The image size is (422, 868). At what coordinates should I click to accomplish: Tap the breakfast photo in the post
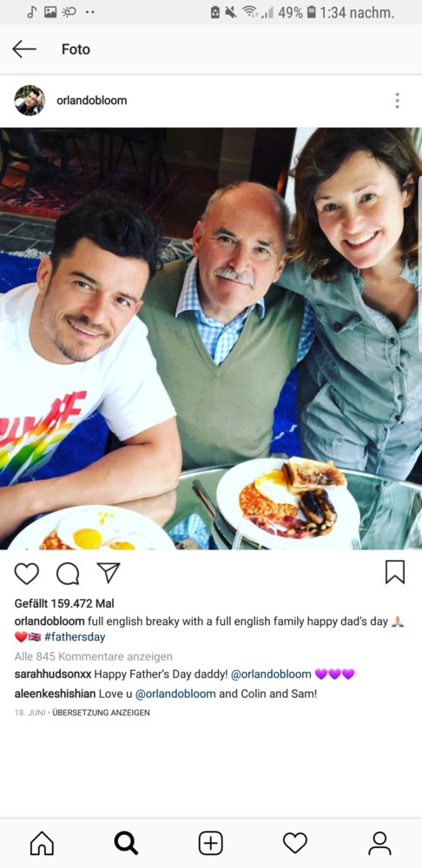(x=211, y=339)
